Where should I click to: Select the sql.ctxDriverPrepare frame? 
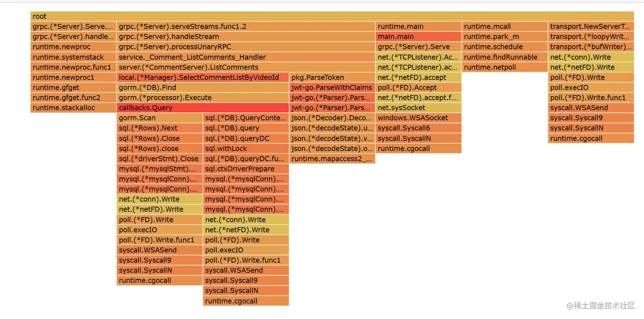[246, 169]
